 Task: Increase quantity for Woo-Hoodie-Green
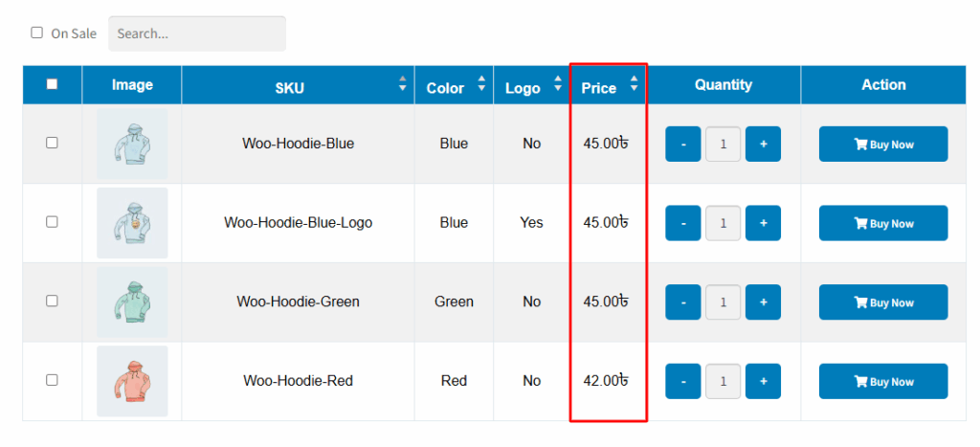763,302
